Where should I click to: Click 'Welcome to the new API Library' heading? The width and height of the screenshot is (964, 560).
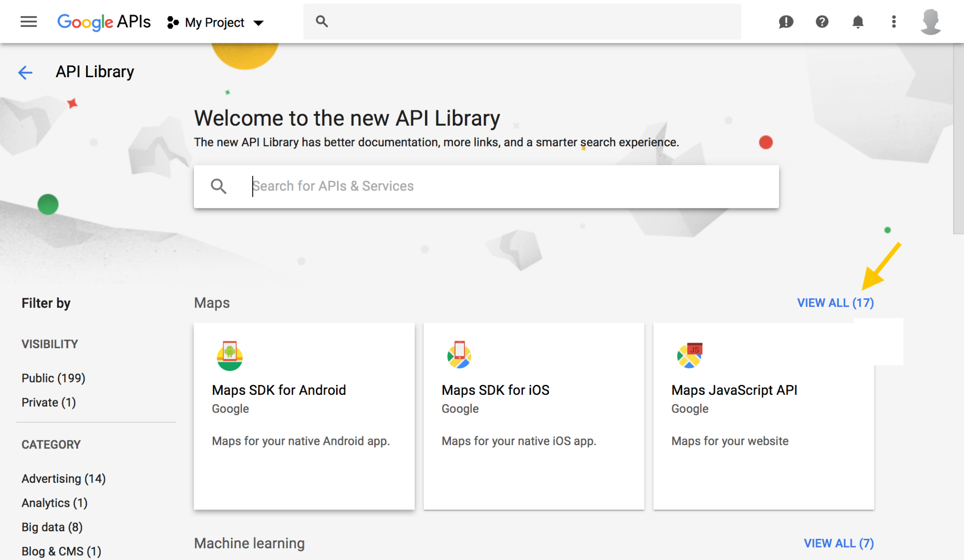[347, 118]
